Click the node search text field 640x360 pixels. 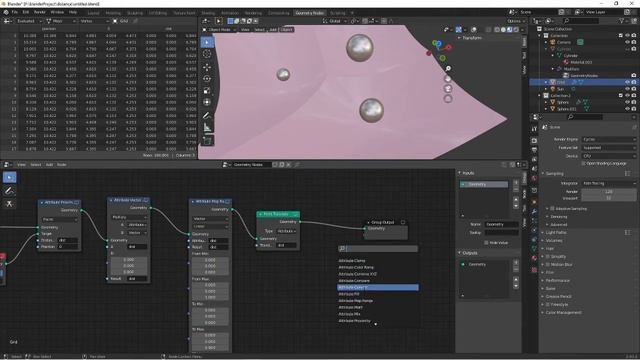click(x=378, y=249)
